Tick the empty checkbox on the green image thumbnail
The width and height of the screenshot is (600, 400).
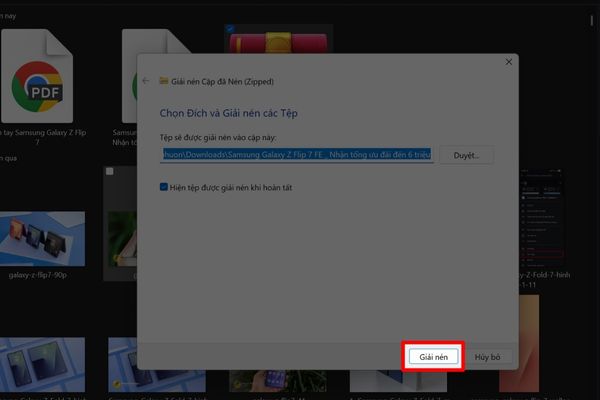[109, 171]
